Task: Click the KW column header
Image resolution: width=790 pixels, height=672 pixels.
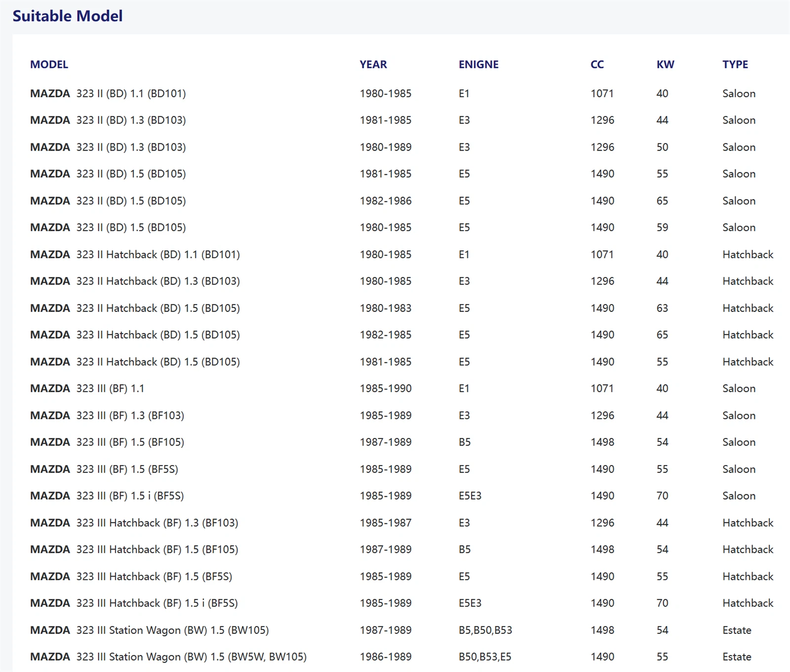Action: (665, 64)
